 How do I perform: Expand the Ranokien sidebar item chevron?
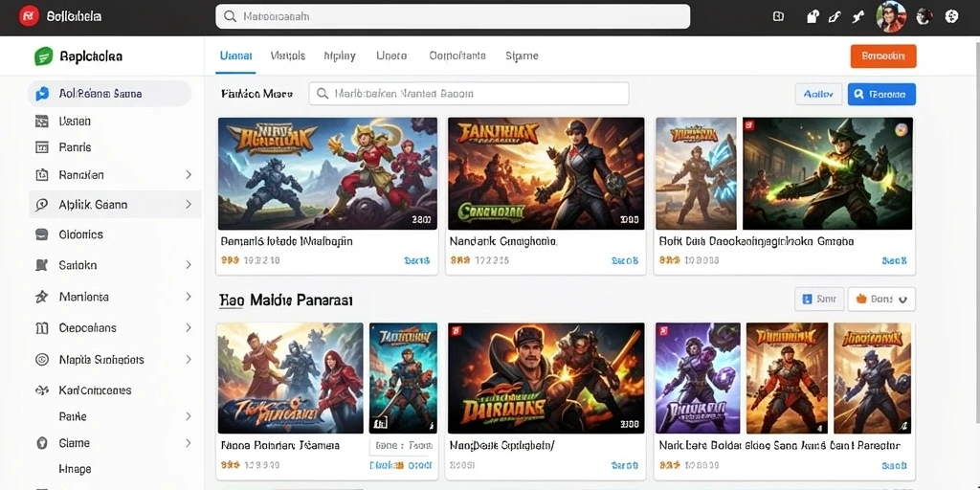189,175
